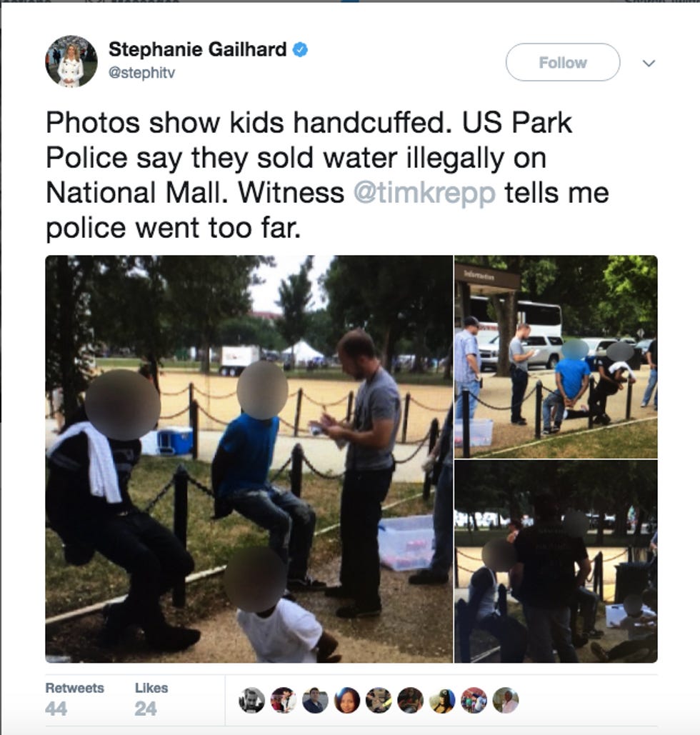Click the fifth liker avatar
The width and height of the screenshot is (700, 735).
click(379, 700)
